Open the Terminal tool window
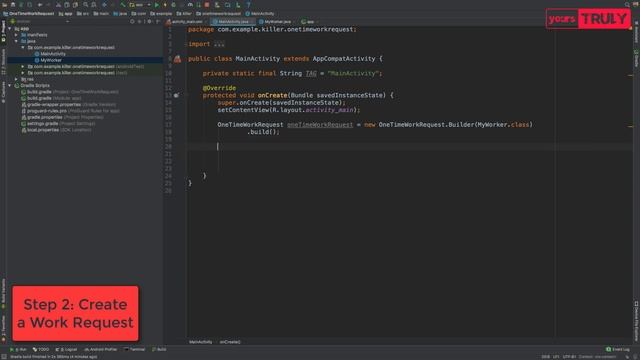Image resolution: width=640 pixels, height=360 pixels. click(x=135, y=349)
